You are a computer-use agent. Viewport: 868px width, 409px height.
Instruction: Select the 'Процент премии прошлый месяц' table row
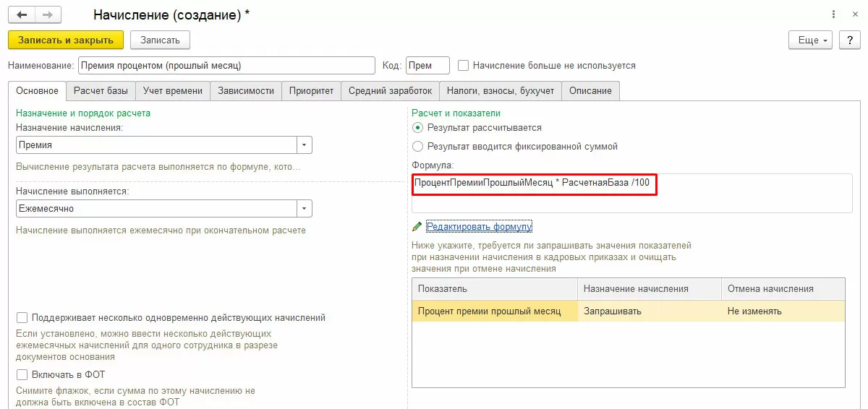click(x=490, y=311)
